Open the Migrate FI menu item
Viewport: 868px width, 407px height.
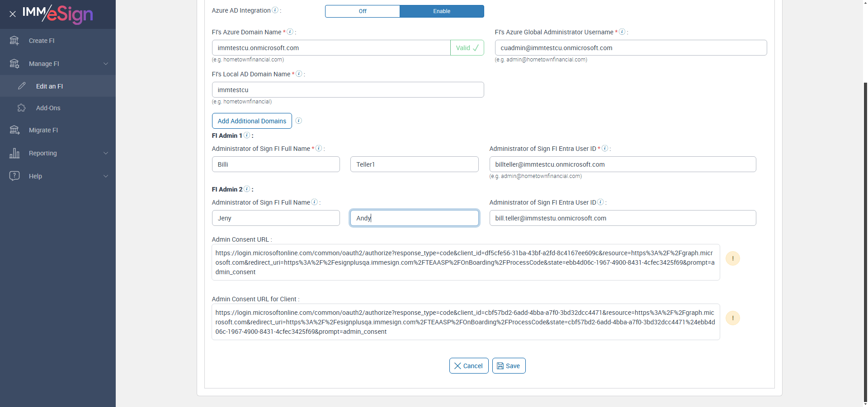[x=43, y=130]
